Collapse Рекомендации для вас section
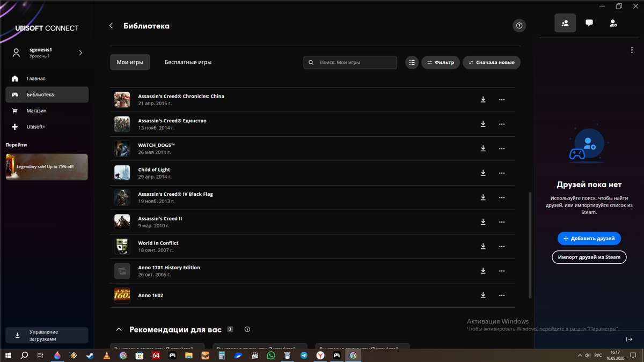644x362 pixels. coord(119,329)
